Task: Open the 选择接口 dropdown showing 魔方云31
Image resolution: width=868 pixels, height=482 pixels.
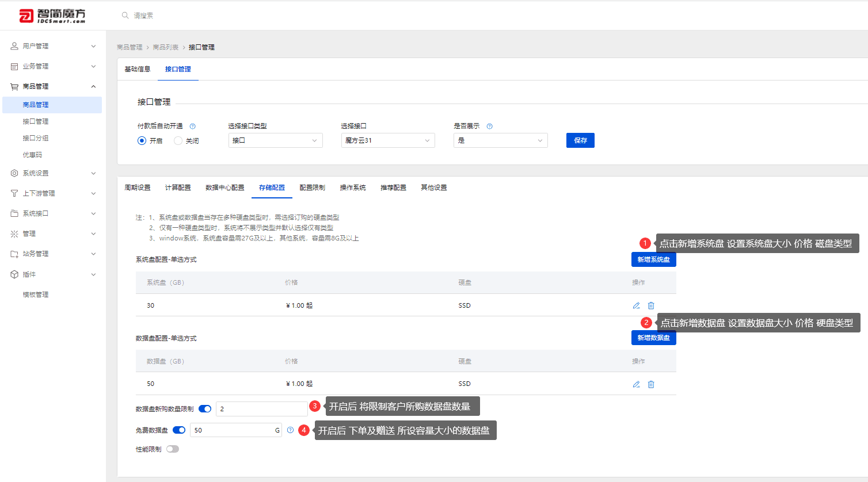Action: [388, 140]
